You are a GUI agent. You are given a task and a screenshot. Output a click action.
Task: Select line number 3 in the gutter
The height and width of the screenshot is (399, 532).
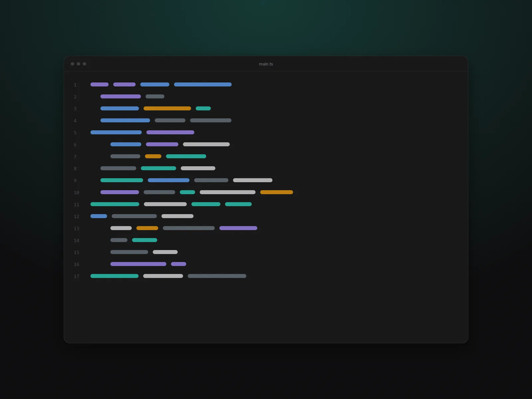(75, 109)
